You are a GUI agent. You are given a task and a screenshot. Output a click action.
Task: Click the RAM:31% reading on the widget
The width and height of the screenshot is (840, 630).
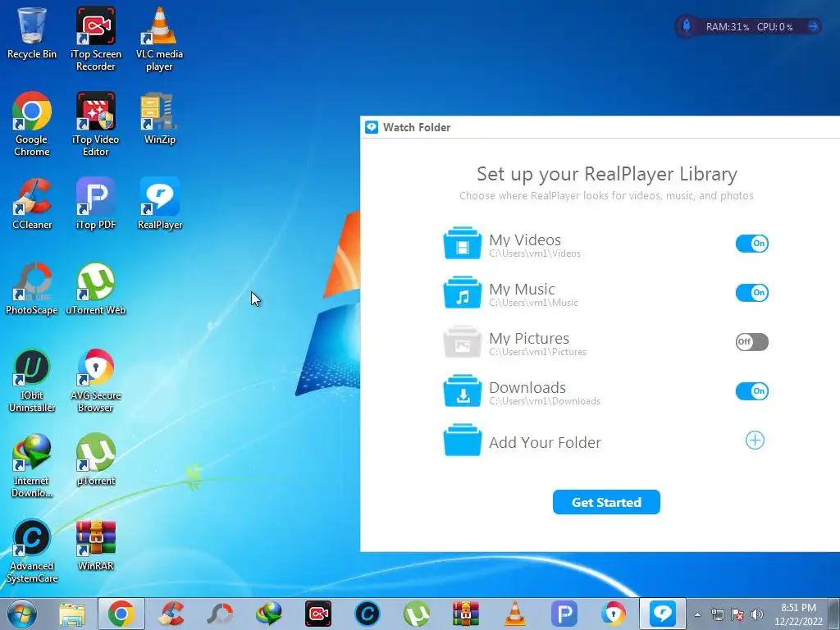coord(727,27)
